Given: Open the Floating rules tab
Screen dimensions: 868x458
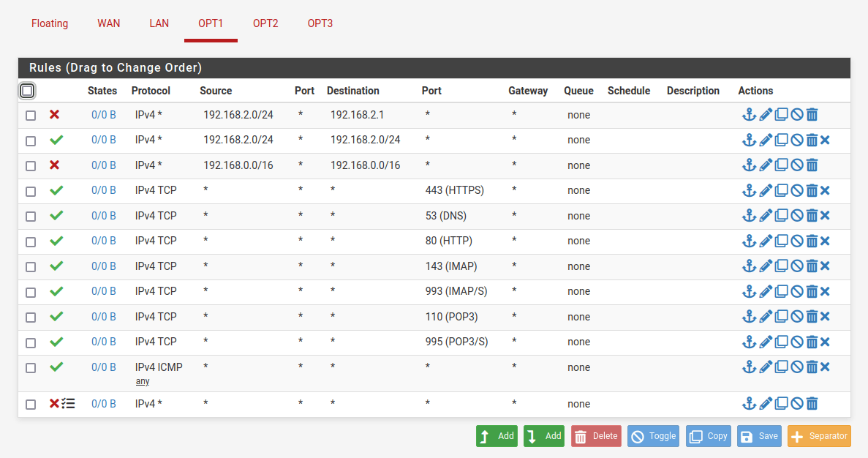Looking at the screenshot, I should 49,23.
